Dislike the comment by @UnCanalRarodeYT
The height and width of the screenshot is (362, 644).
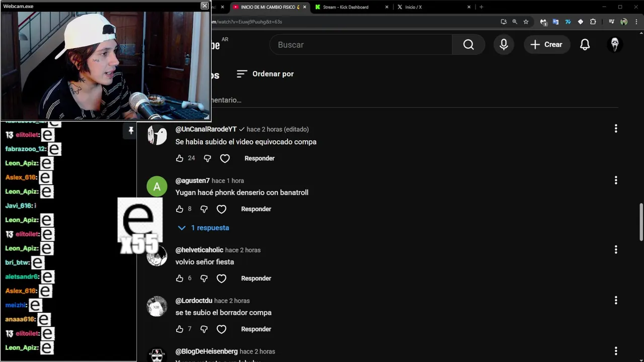207,158
